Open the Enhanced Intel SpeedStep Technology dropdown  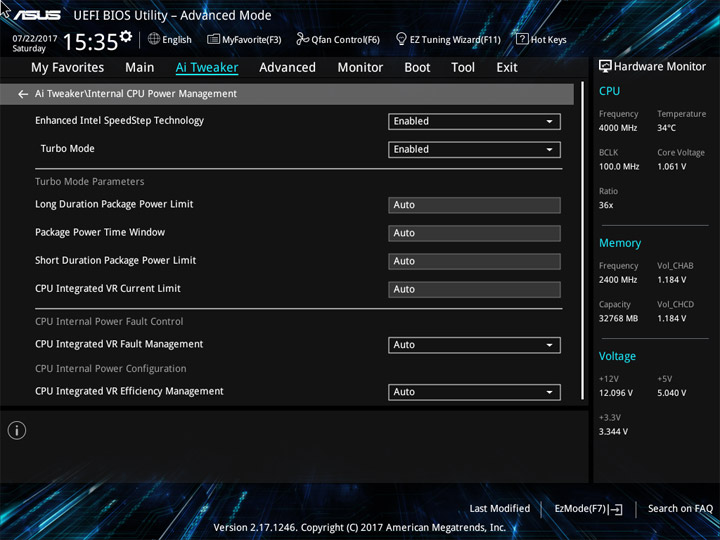[474, 121]
